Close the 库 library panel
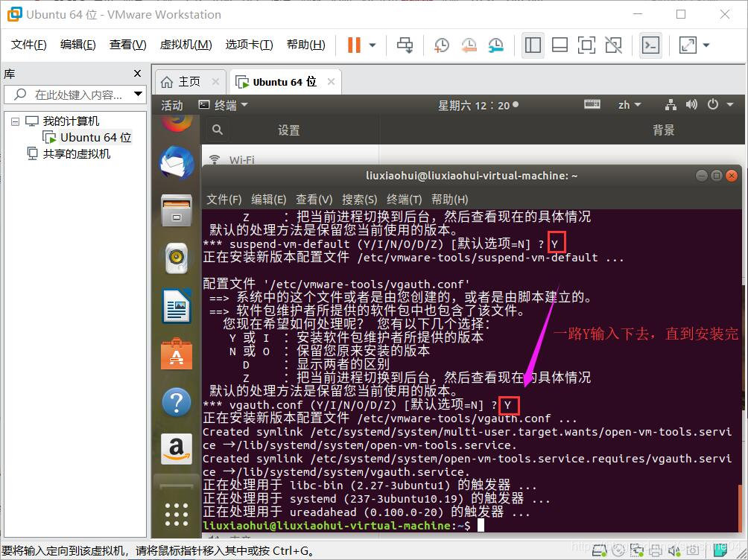This screenshot has width=748, height=560. (x=137, y=74)
